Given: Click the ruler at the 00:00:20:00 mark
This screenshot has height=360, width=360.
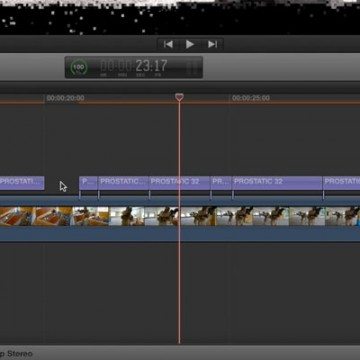Looking at the screenshot, I should click(65, 98).
